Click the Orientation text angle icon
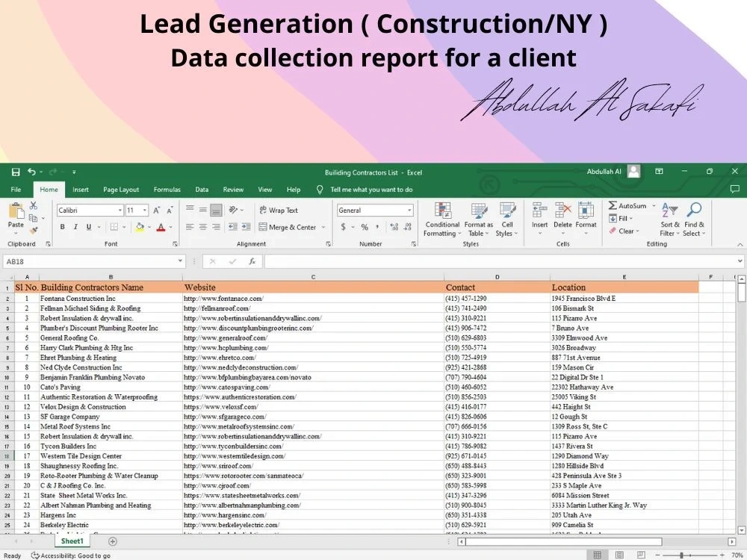747x560 pixels. pyautogui.click(x=233, y=210)
